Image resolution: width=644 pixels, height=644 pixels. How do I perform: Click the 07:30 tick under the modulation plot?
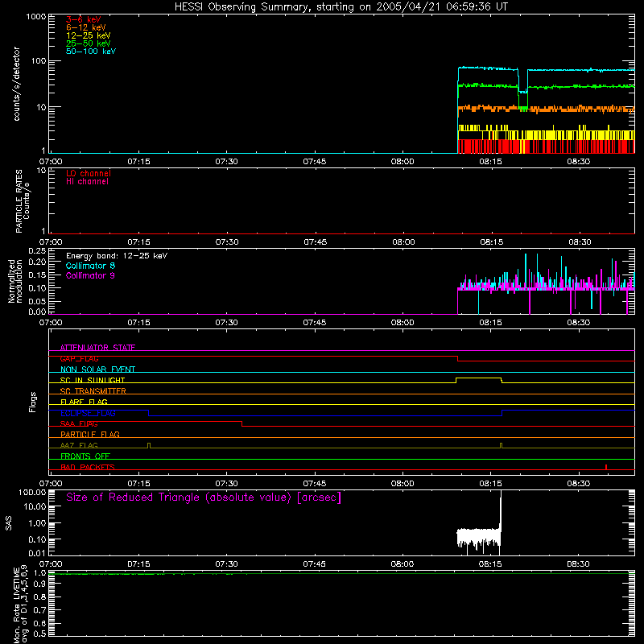[x=226, y=323]
